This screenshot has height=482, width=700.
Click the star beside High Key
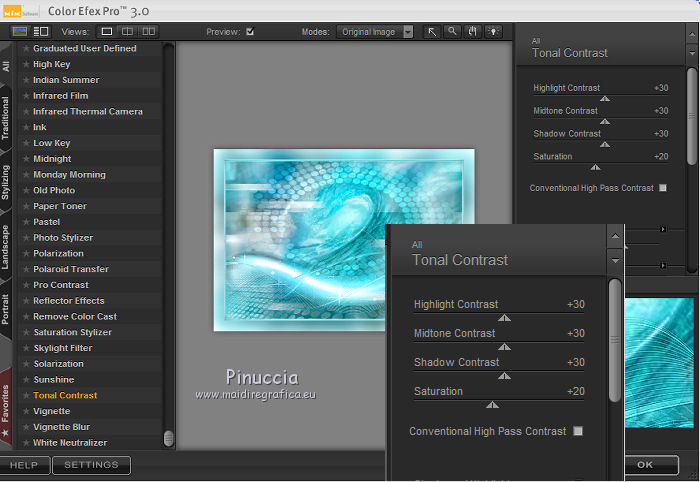[26, 64]
